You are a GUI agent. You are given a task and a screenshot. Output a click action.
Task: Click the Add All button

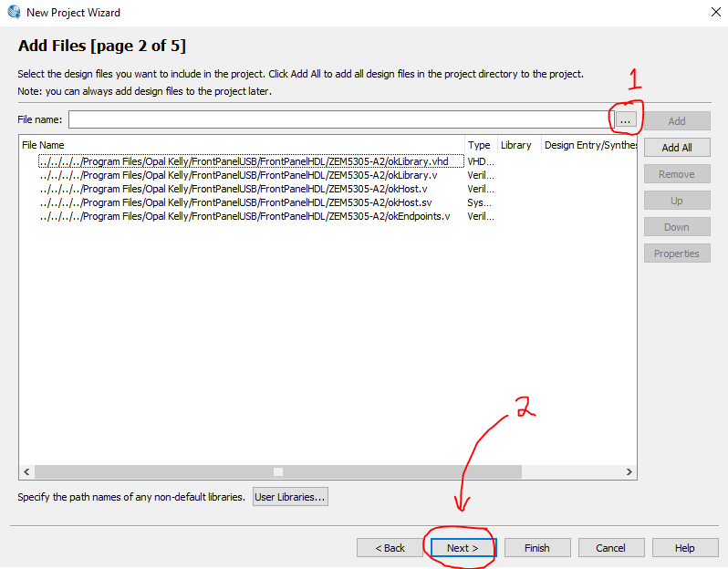point(677,148)
